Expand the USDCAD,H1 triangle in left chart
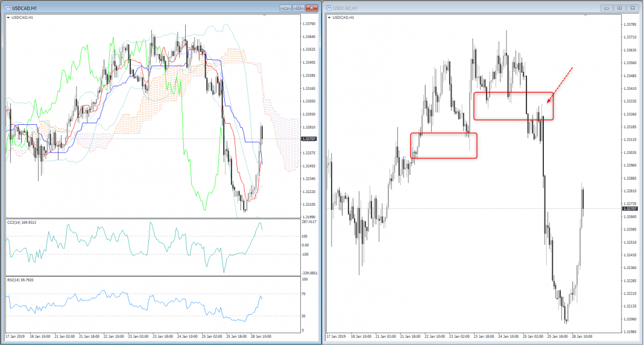 [x=8, y=18]
